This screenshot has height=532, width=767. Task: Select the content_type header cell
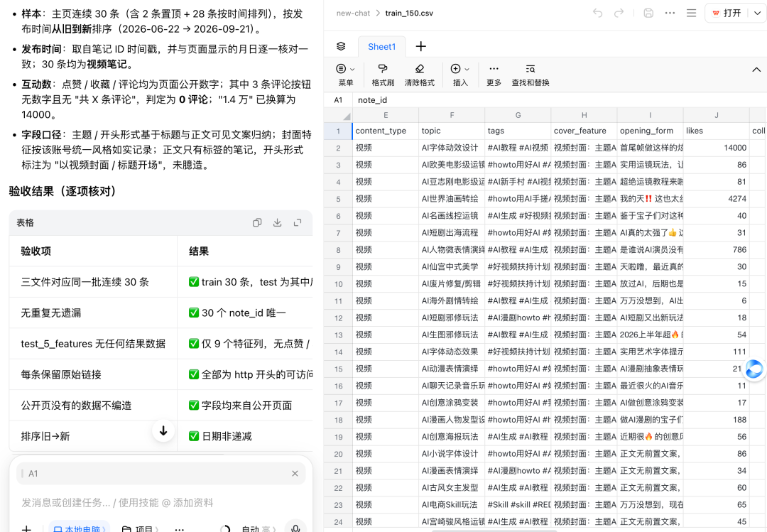tap(386, 131)
